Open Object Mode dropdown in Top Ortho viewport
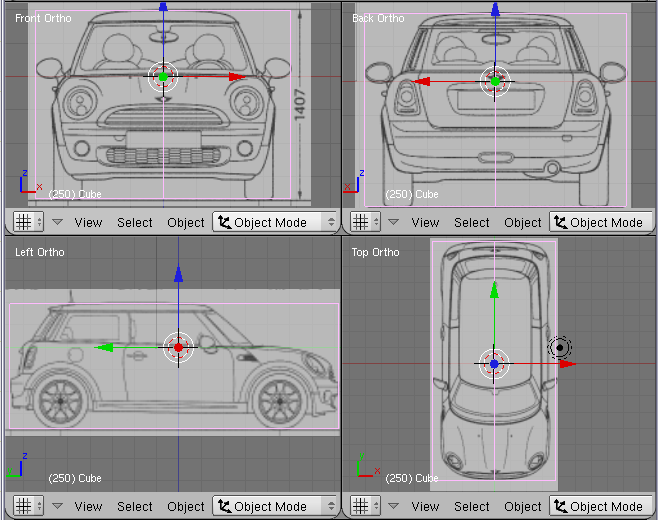Image resolution: width=658 pixels, height=520 pixels. 601,506
